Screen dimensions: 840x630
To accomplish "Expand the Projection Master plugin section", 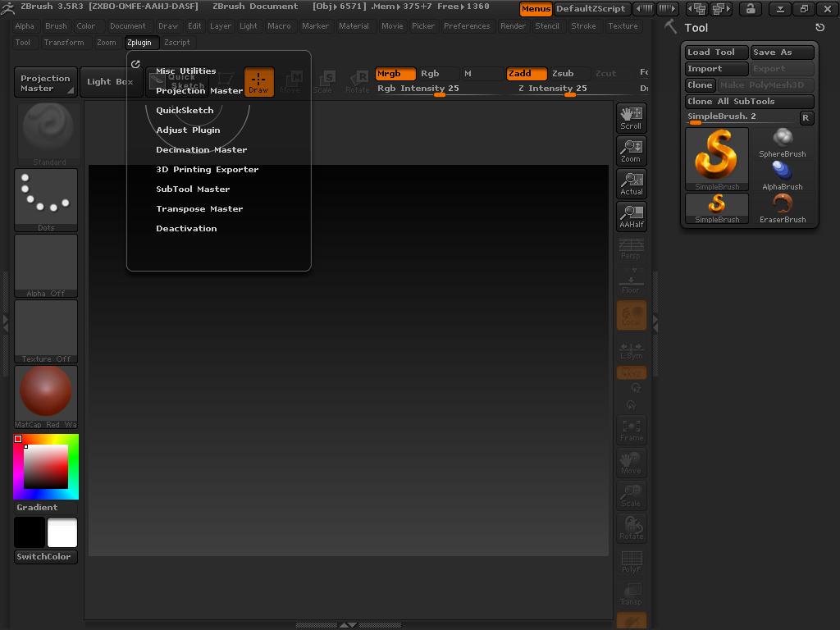I will [x=199, y=90].
